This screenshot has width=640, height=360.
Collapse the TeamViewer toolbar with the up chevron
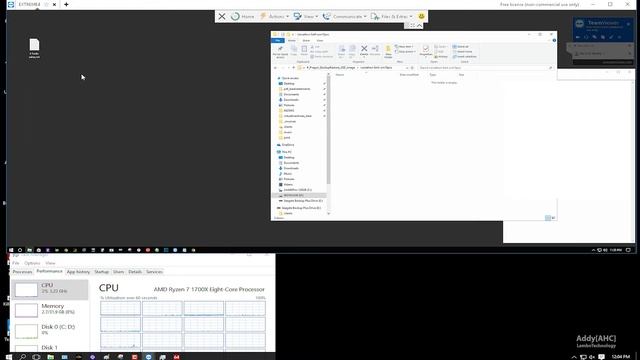[x=419, y=26]
